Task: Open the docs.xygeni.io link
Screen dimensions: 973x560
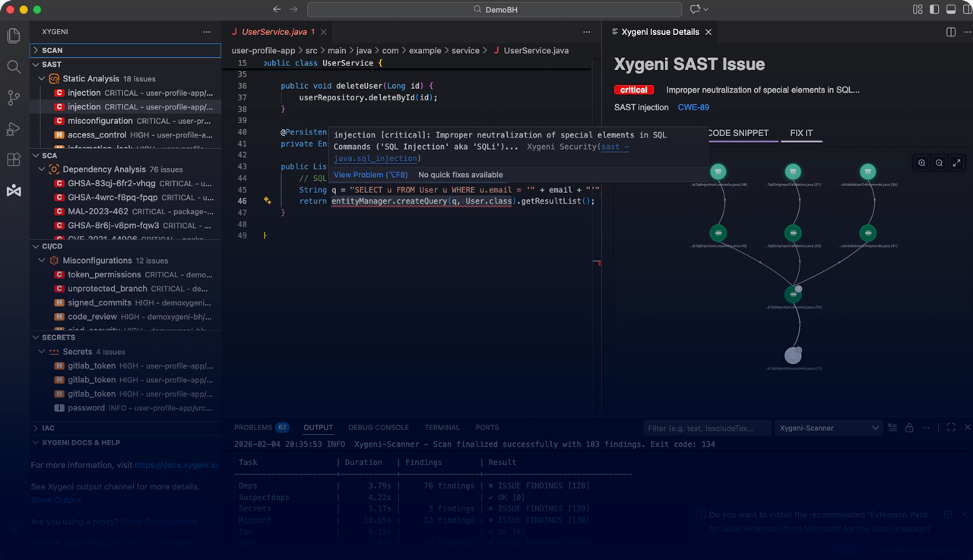Action: point(176,465)
